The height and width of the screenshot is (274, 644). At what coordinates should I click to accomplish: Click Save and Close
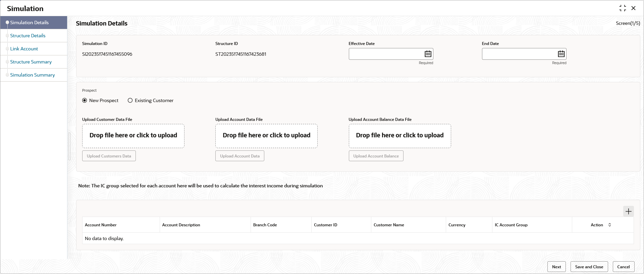[x=589, y=267]
